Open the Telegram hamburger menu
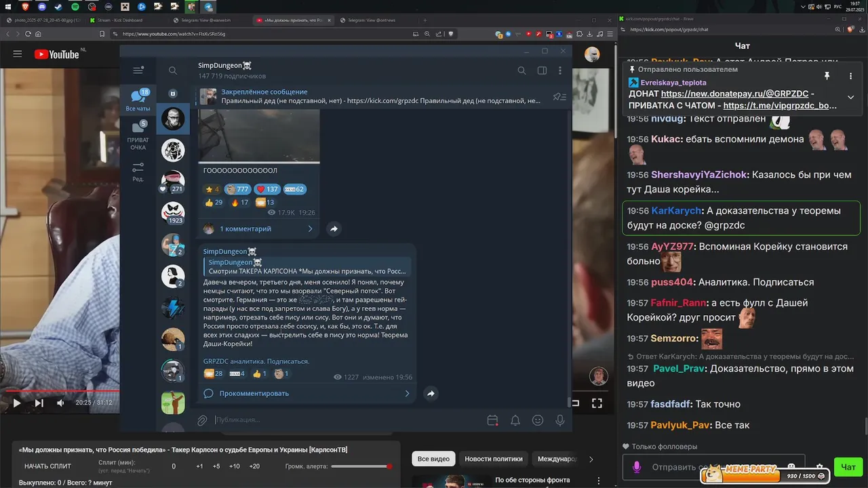 pyautogui.click(x=138, y=70)
